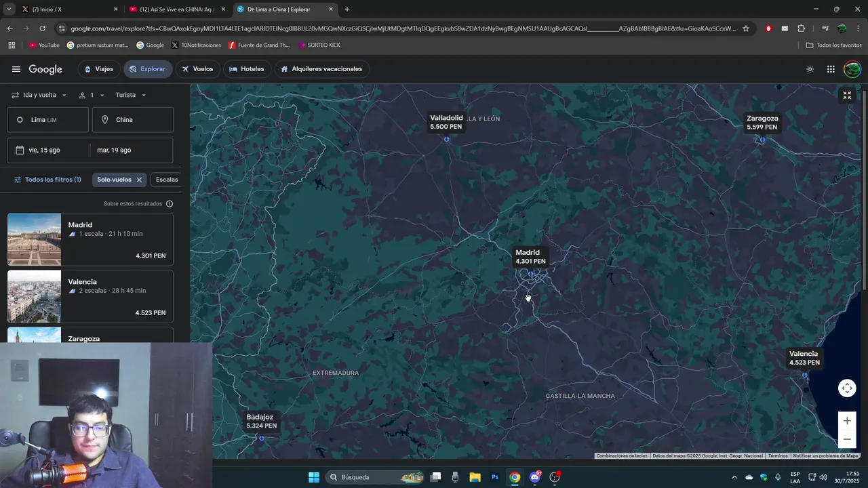Image resolution: width=868 pixels, height=488 pixels.
Task: Open the Google main menu hamburger
Action: click(x=16, y=69)
